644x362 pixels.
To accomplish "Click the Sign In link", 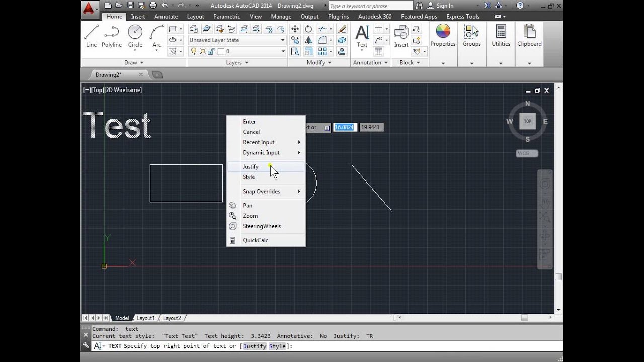I will coord(445,6).
